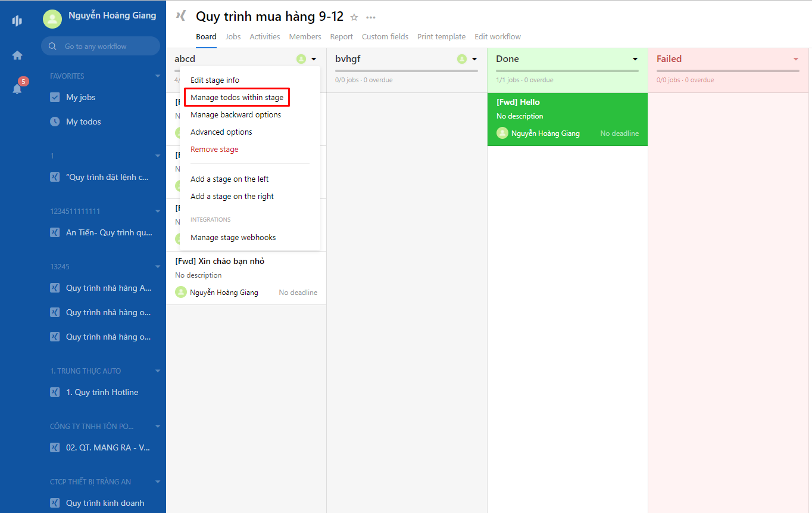Click the Go to any workflow search field
Image resolution: width=812 pixels, height=513 pixels.
100,46
